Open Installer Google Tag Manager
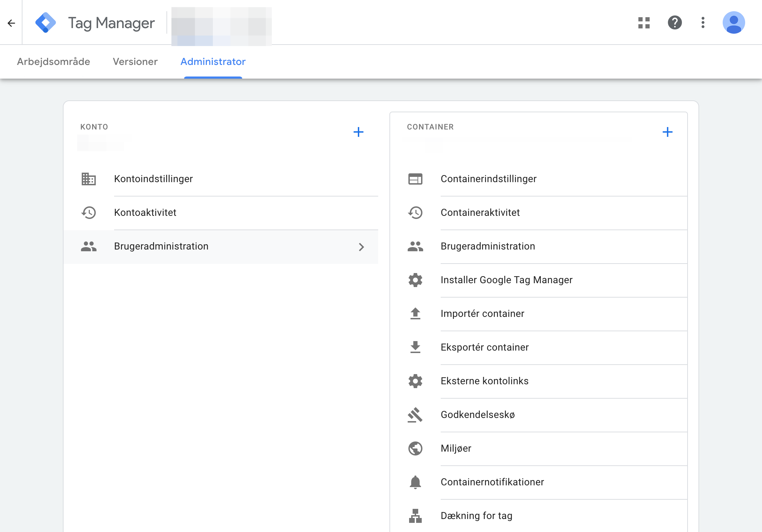Image resolution: width=762 pixels, height=532 pixels. (539, 280)
